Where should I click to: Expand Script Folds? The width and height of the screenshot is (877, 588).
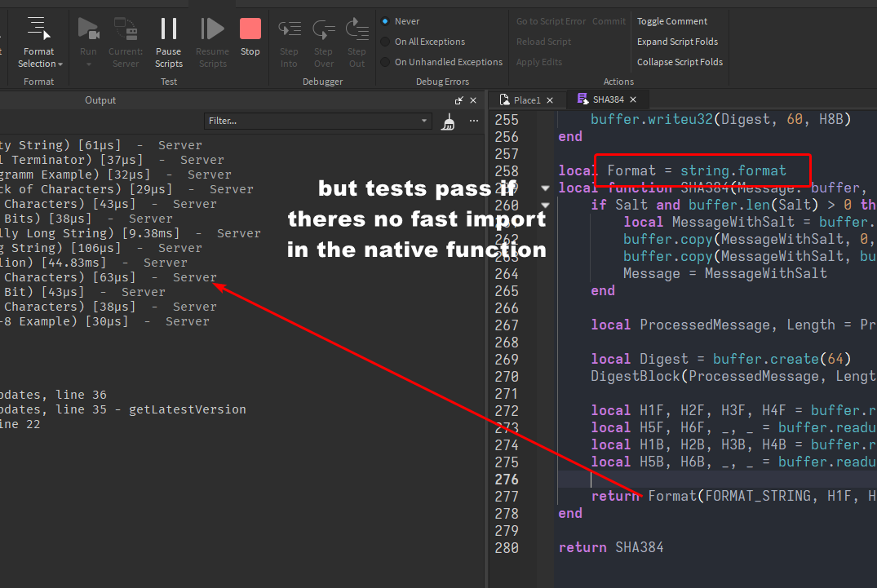pyautogui.click(x=677, y=42)
